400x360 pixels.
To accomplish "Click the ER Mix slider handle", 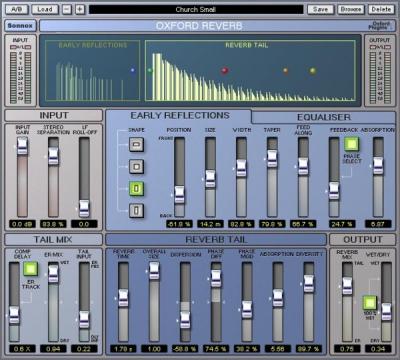I will (53, 274).
